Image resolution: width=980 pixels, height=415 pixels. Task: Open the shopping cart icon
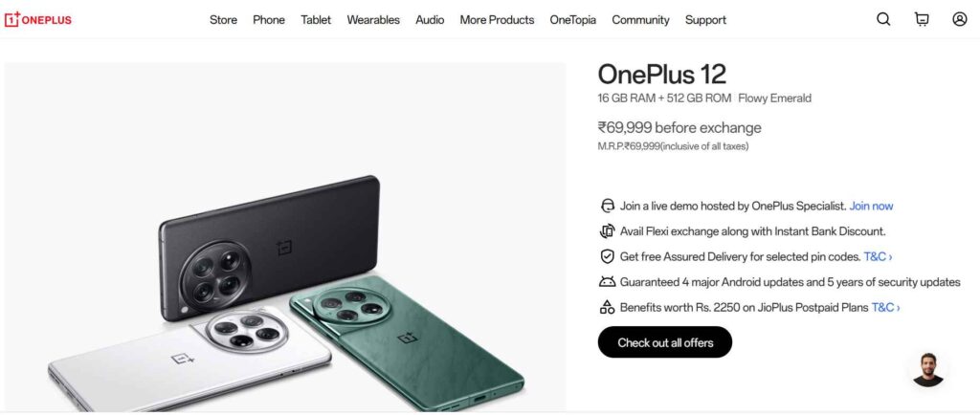coord(922,19)
